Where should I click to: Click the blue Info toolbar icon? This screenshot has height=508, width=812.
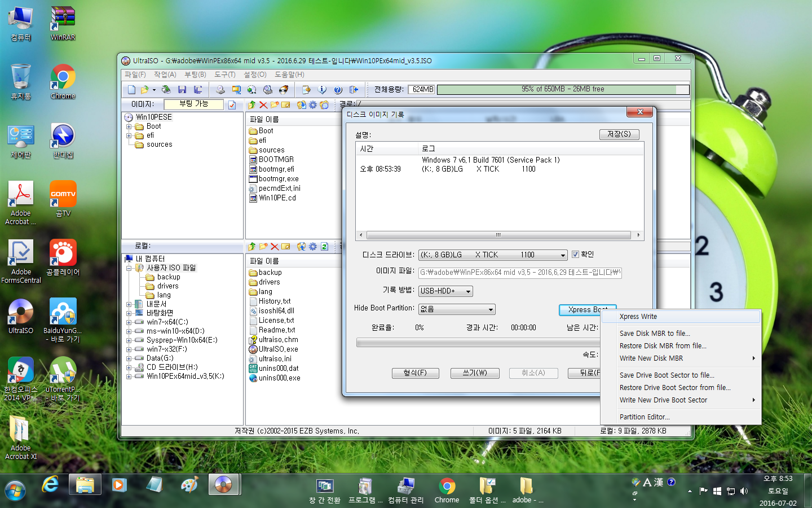click(x=322, y=89)
